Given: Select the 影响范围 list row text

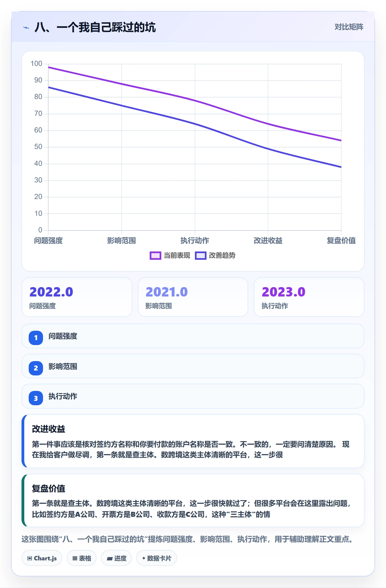Looking at the screenshot, I should point(63,367).
